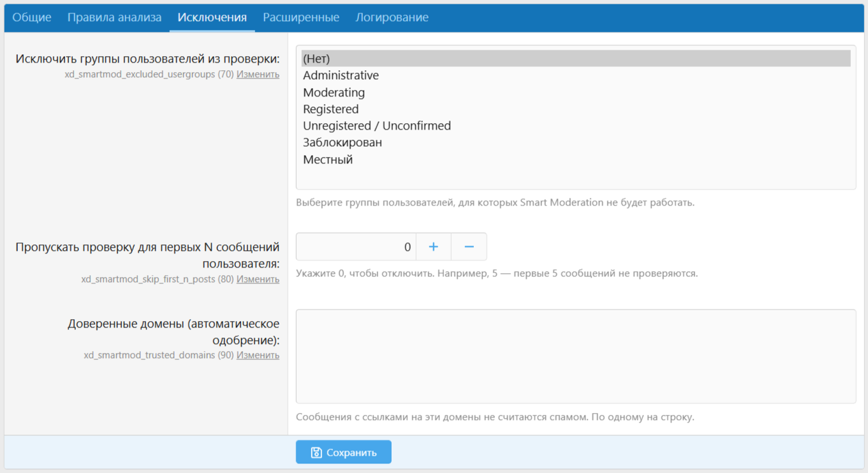This screenshot has width=868, height=473.
Task: Switch to Правила анализа tab
Action: click(115, 17)
